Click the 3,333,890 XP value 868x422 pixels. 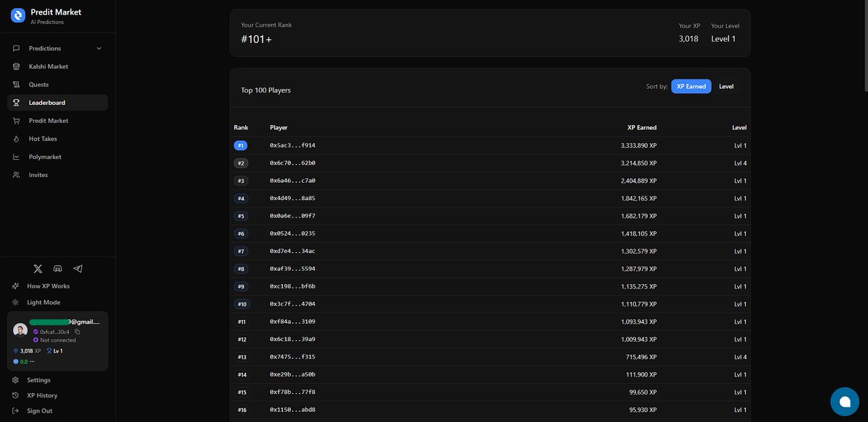tap(639, 145)
